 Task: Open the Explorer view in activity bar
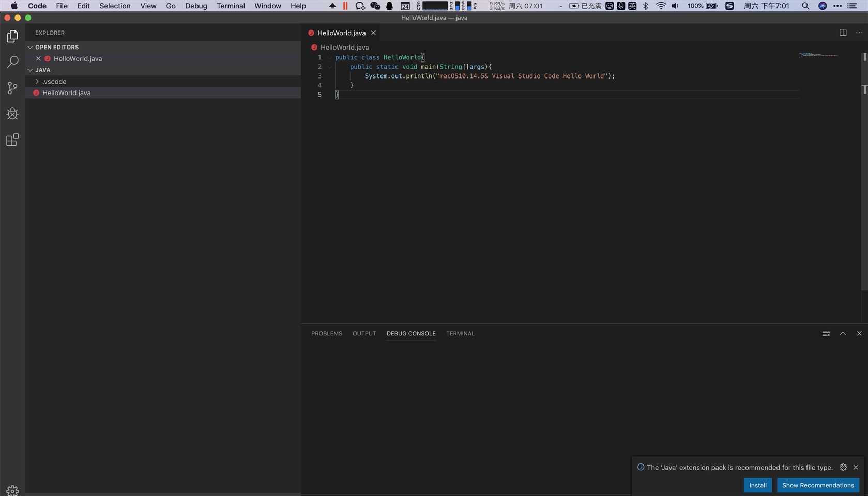pos(12,36)
